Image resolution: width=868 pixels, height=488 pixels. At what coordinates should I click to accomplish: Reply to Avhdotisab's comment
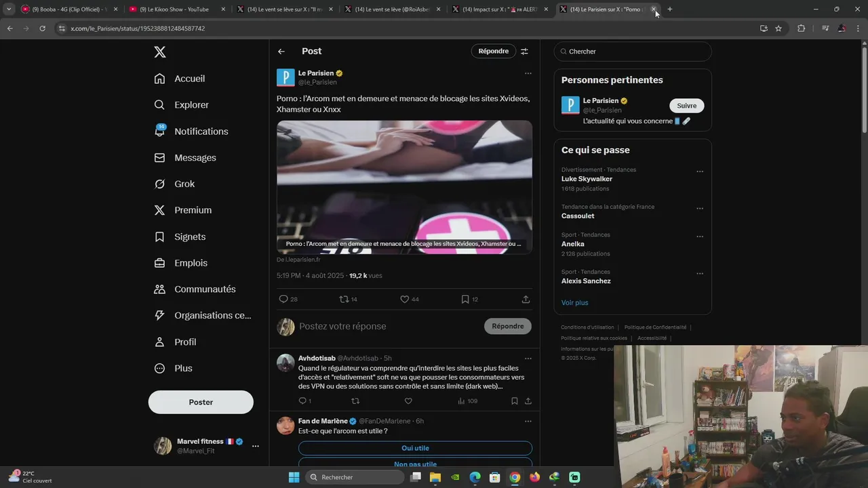click(x=302, y=401)
